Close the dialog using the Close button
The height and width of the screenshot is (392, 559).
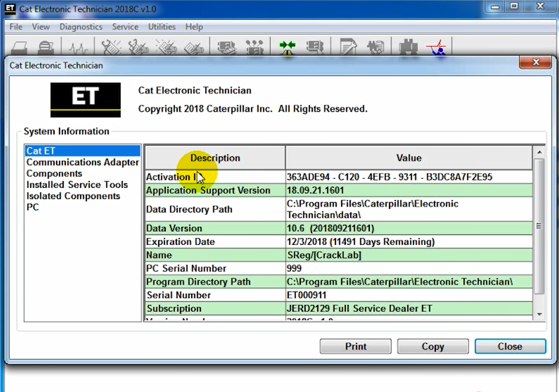[510, 346]
